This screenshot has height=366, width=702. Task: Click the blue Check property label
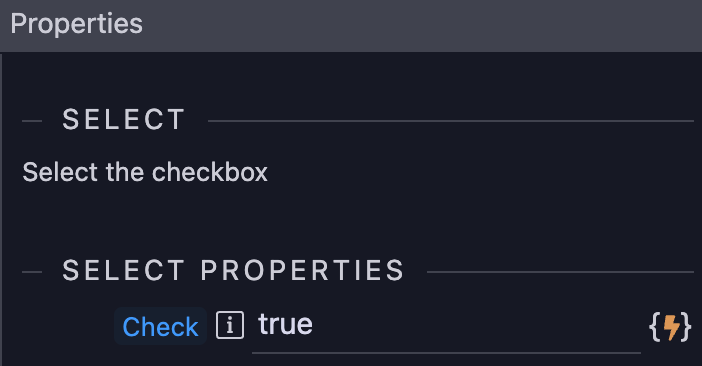[160, 326]
